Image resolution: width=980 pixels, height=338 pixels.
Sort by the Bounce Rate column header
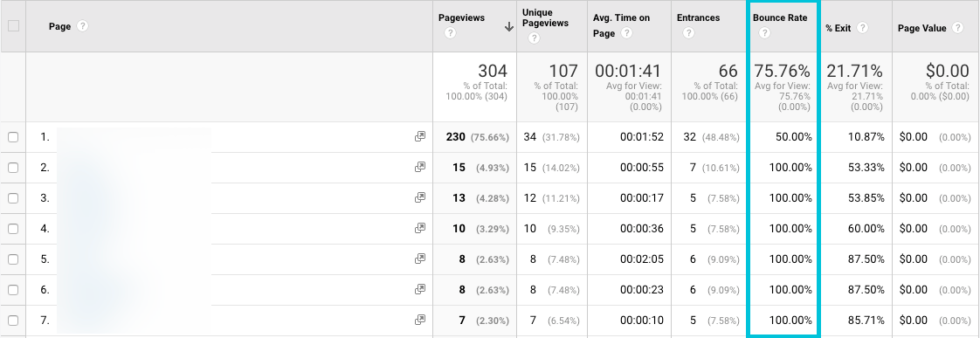click(780, 17)
